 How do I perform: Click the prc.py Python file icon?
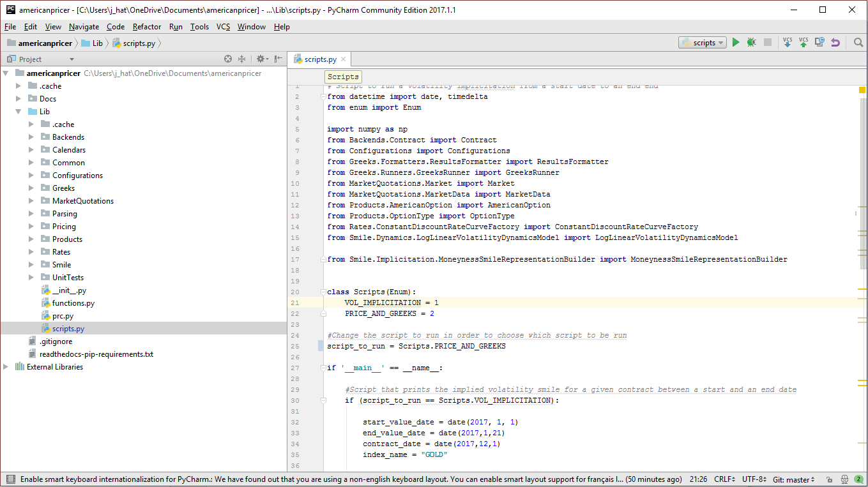(45, 316)
